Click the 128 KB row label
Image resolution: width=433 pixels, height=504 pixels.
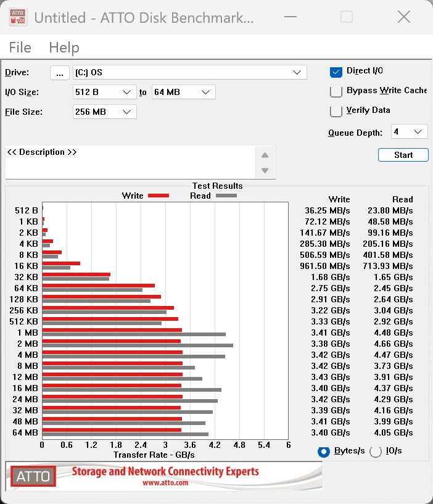[24, 299]
